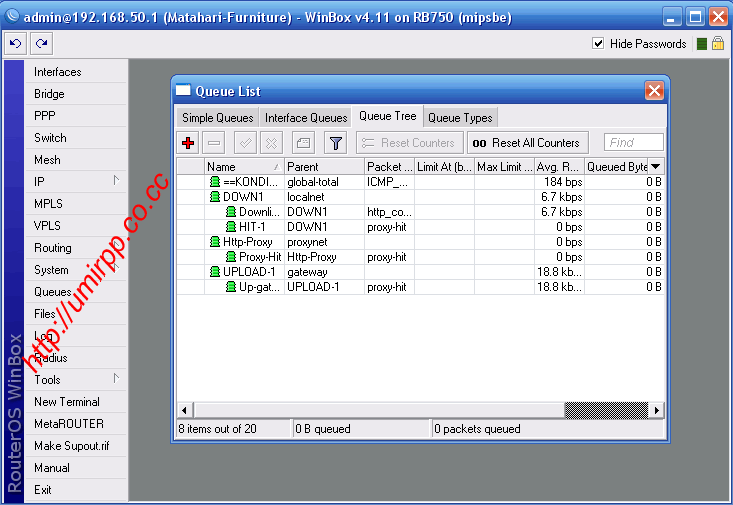Image resolution: width=733 pixels, height=505 pixels.
Task: Click the Max Limit column header
Action: (x=504, y=166)
